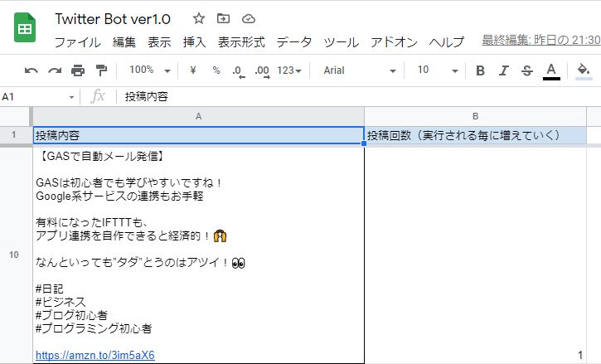The image size is (601, 364).
Task: Open the font size 10 dropdown
Action: click(x=438, y=70)
